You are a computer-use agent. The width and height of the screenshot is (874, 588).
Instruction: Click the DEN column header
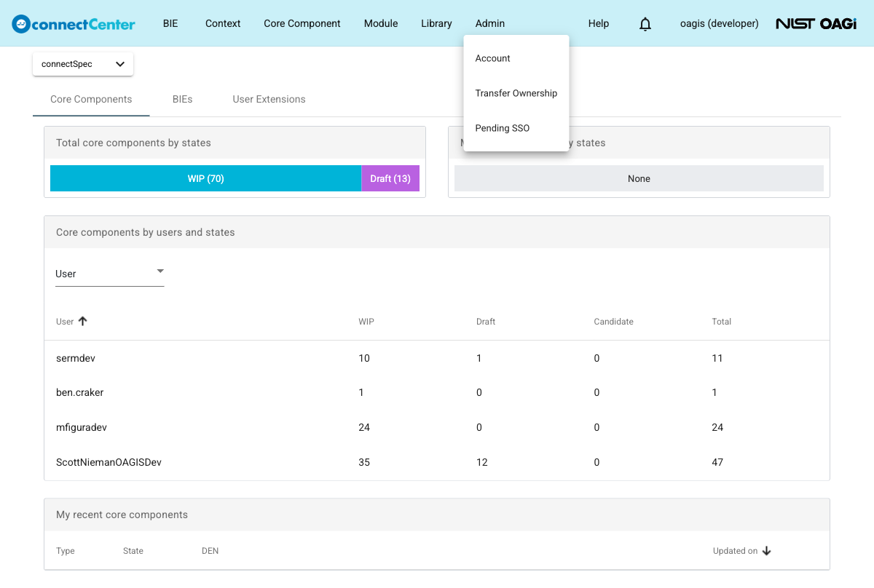[210, 551]
